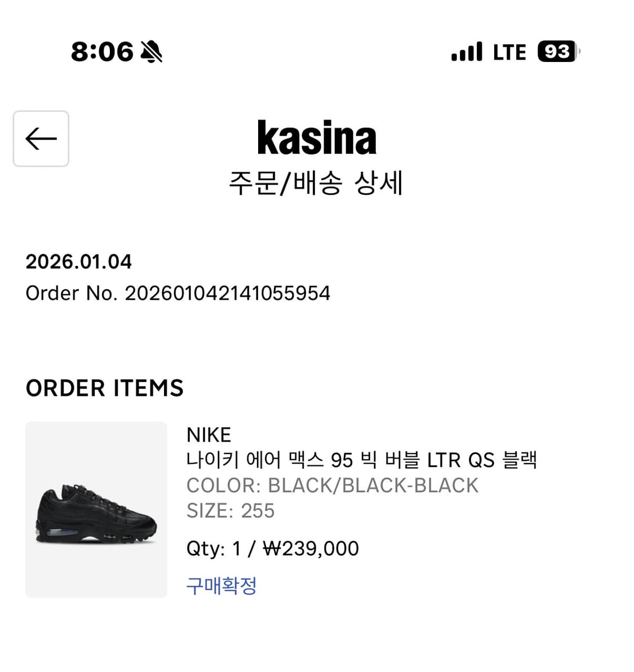This screenshot has height=672, width=634.
Task: Tap the cellular signal bars icon
Action: 467,52
